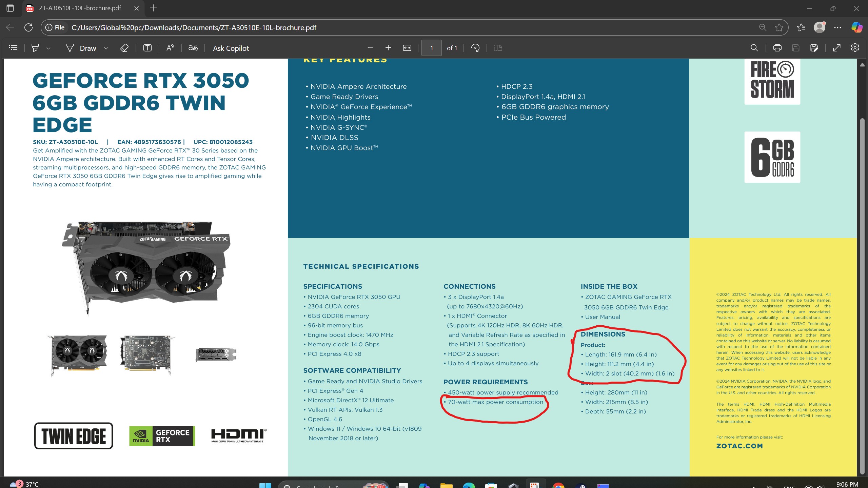Select the Erase tool
The width and height of the screenshot is (868, 488).
coord(124,48)
